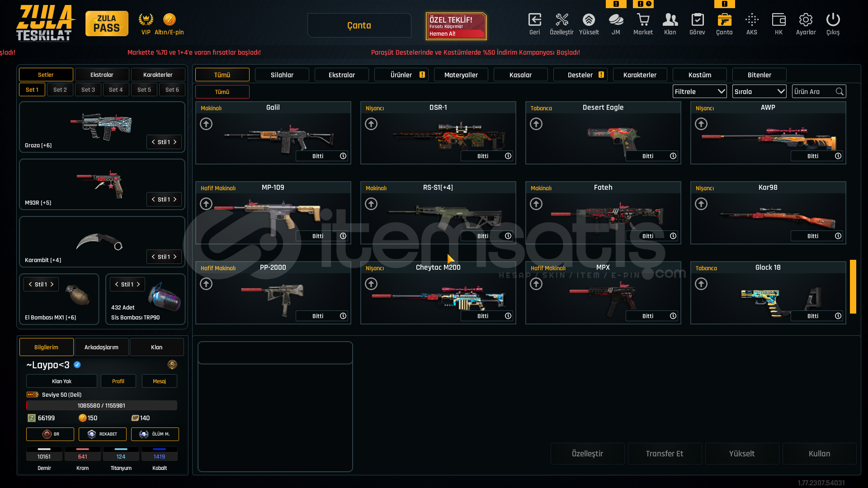This screenshot has height=488, width=868.
Task: Switch to the Silahlar category tab
Action: pos(282,75)
